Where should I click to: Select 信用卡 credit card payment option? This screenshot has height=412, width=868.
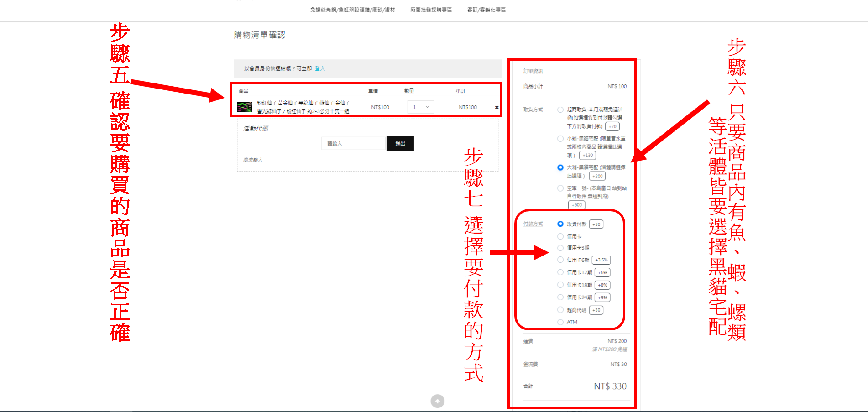pos(560,236)
